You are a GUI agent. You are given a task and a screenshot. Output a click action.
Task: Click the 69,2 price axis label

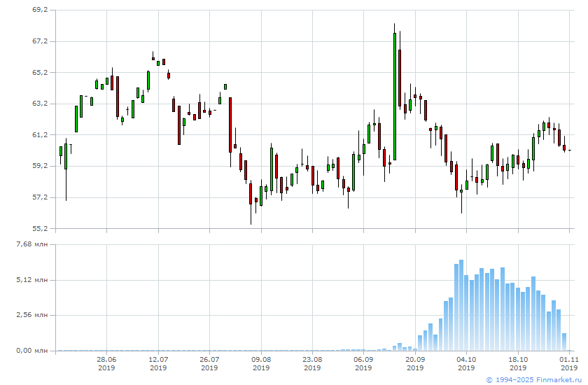pos(40,10)
